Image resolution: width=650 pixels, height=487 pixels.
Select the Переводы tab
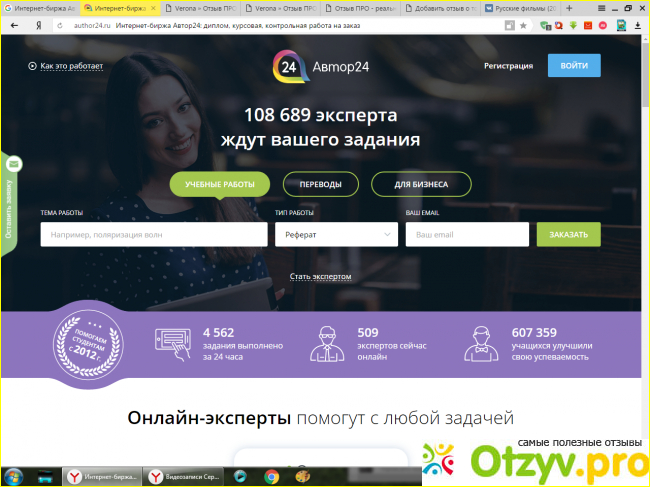pos(321,184)
